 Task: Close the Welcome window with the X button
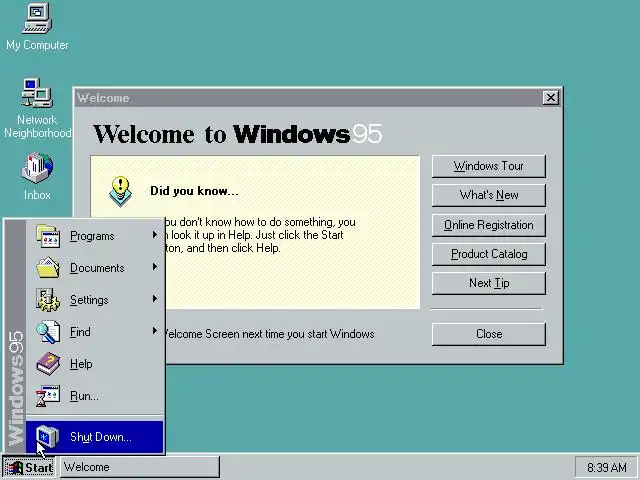tap(551, 98)
